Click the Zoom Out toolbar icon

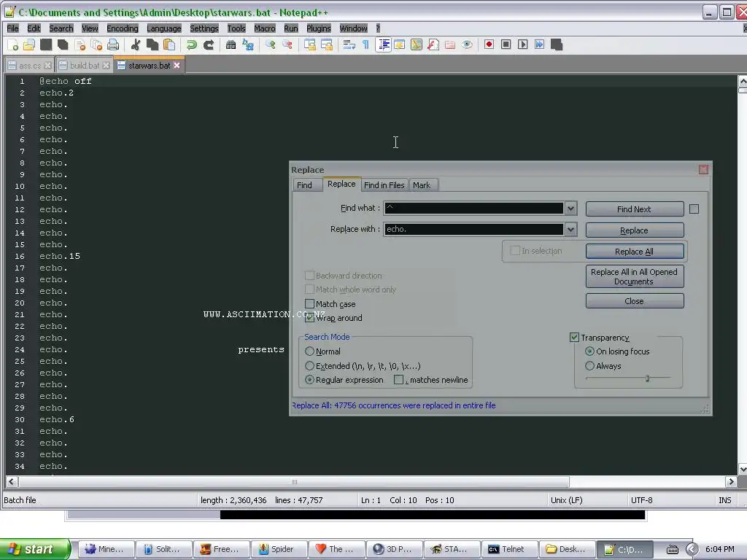point(287,44)
